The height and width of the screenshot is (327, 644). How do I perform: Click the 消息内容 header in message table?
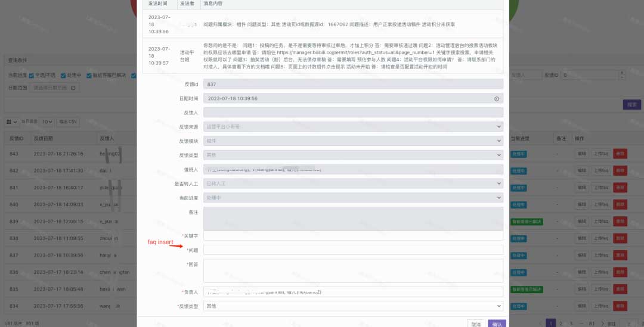pos(213,4)
